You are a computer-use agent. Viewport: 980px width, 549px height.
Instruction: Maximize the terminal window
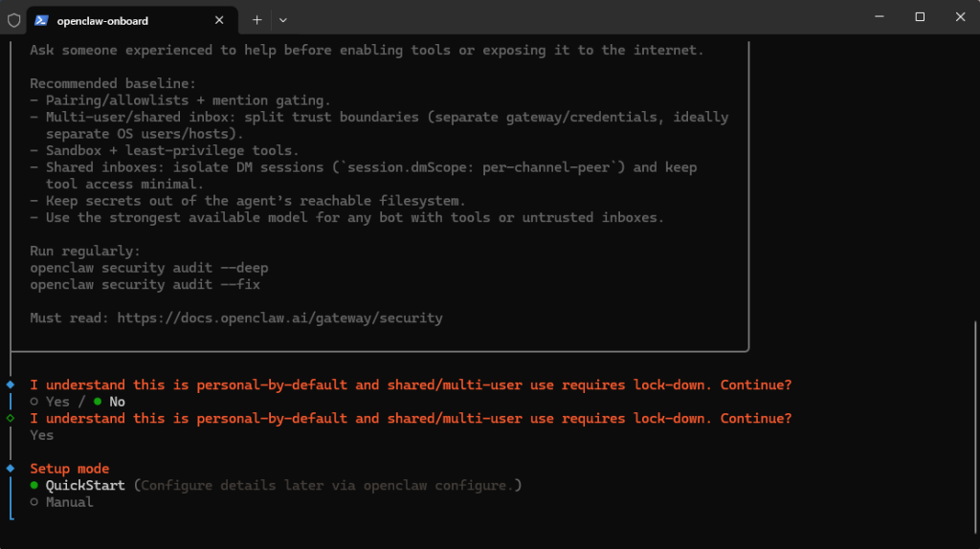[x=920, y=17]
